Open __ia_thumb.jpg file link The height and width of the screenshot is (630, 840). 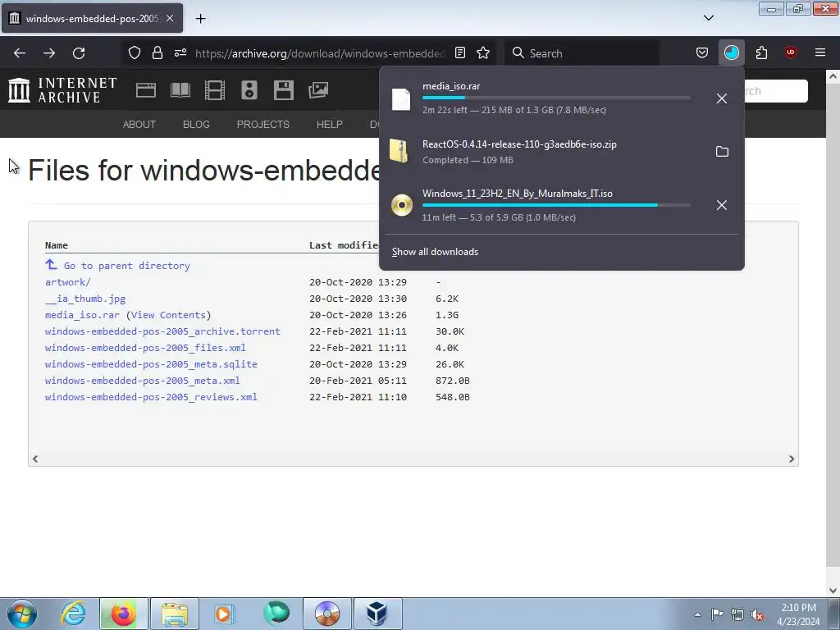coord(85,299)
